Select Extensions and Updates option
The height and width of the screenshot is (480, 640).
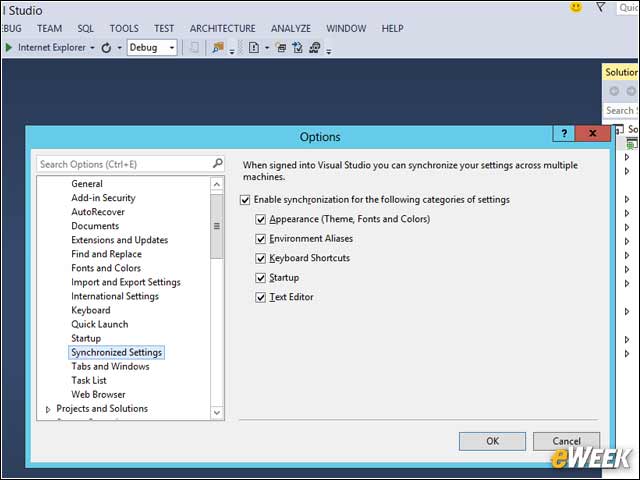[120, 240]
